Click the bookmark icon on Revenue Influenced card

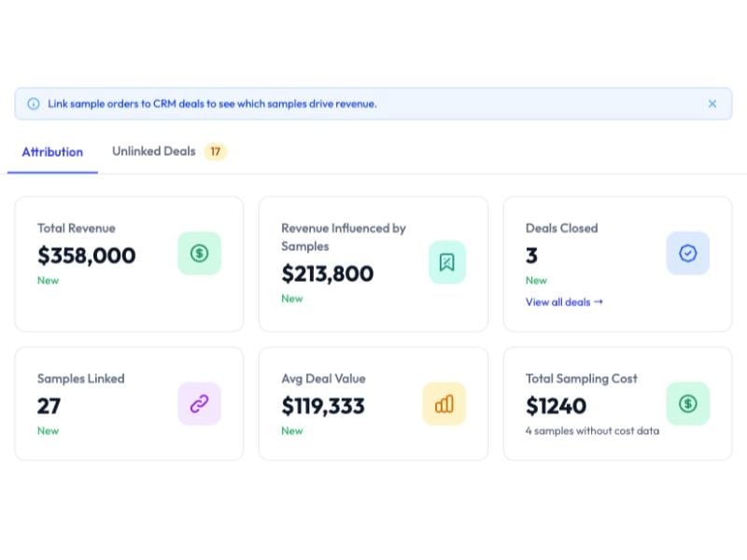(x=446, y=262)
